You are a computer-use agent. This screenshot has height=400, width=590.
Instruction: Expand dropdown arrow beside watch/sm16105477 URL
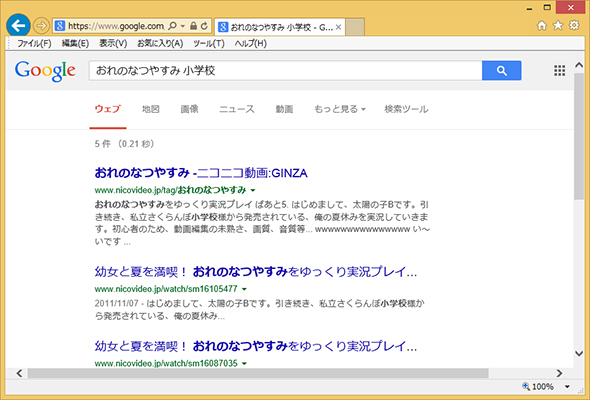244,289
